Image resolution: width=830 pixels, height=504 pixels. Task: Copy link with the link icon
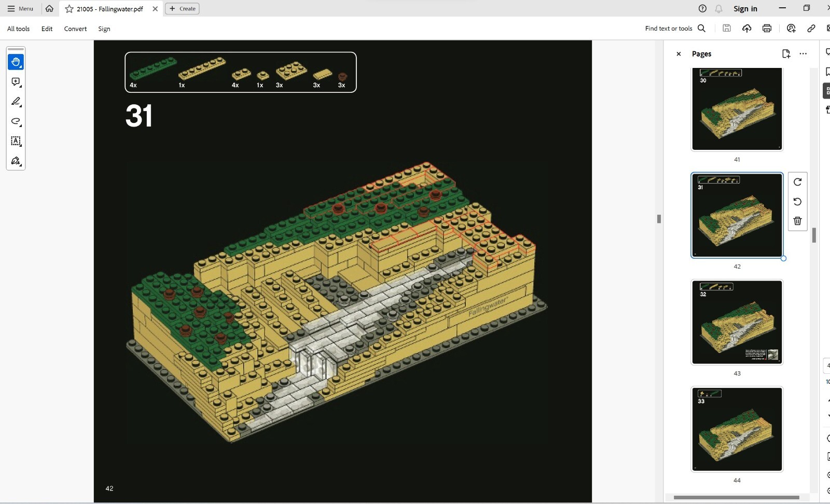(x=811, y=29)
